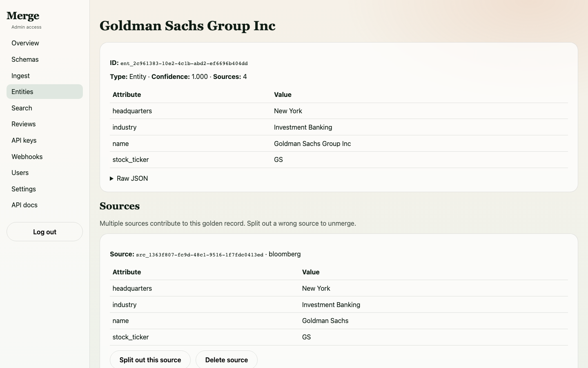Click bloomberg source GS ticker value
The width and height of the screenshot is (588, 368).
pos(306,337)
